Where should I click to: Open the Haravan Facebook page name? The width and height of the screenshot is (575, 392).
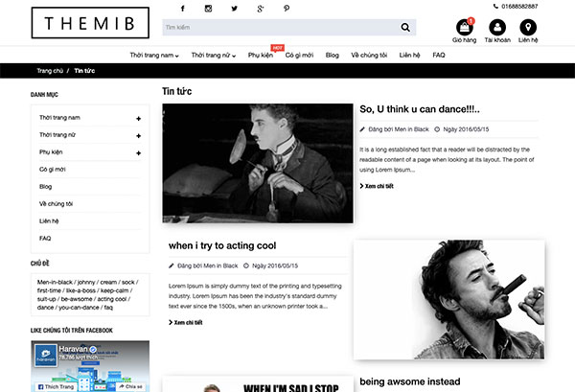74,349
